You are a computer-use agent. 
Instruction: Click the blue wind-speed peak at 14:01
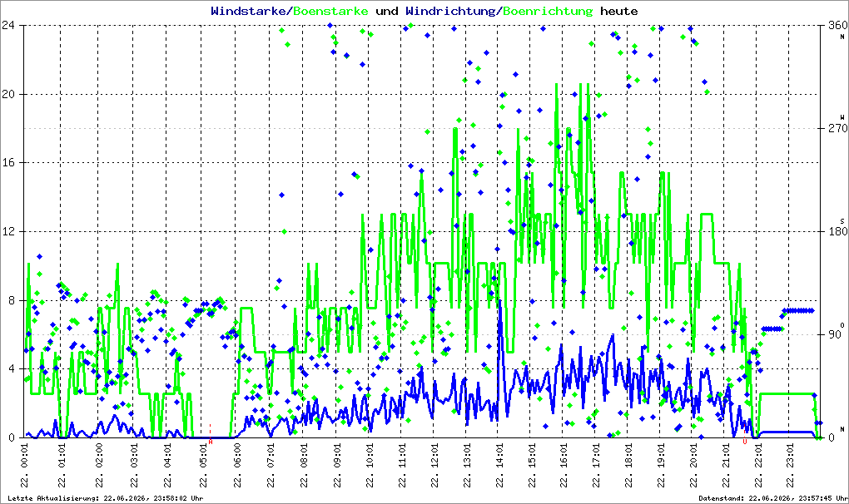pyautogui.click(x=499, y=304)
